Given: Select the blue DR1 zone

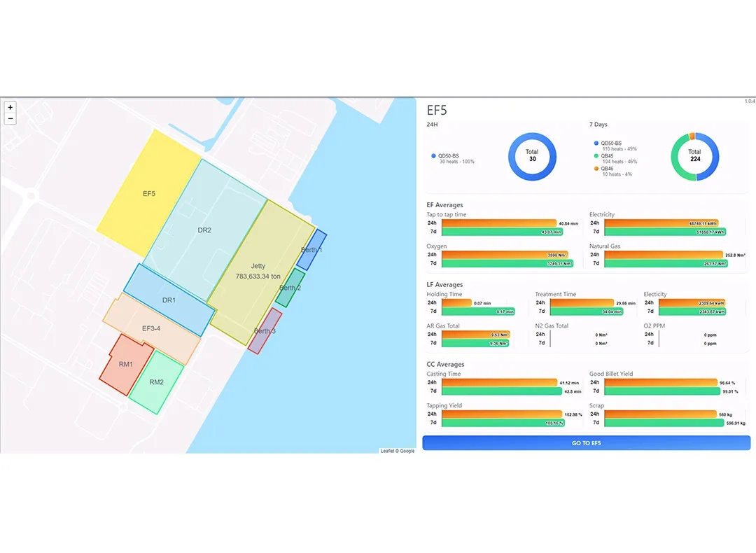Looking at the screenshot, I should click(169, 300).
